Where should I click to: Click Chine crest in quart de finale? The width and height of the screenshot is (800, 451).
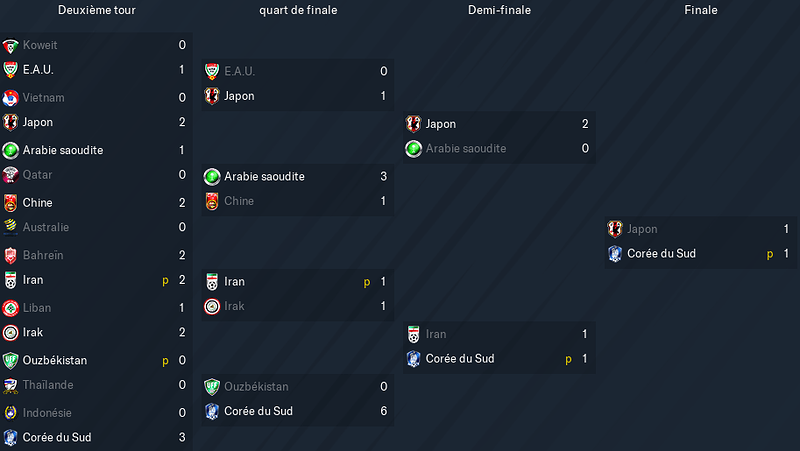coord(212,201)
